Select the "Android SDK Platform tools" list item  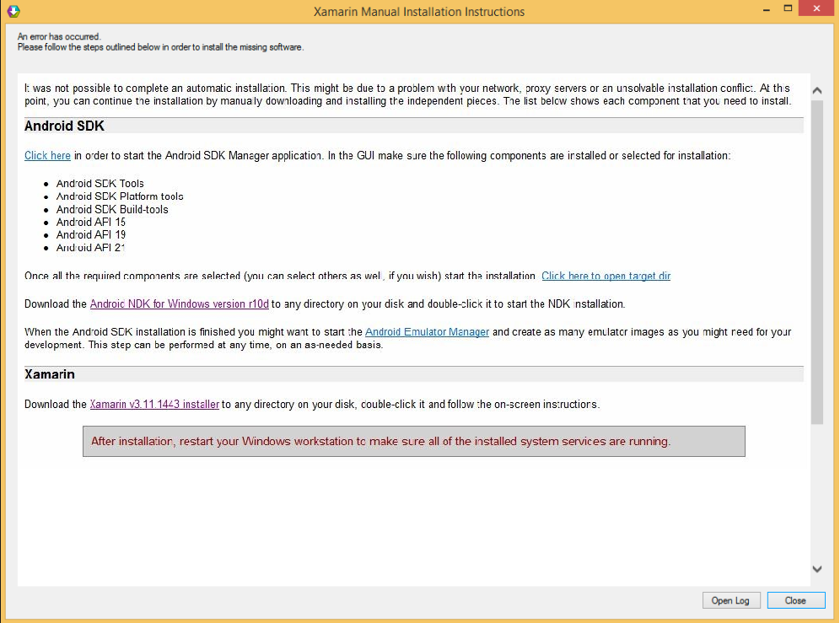120,196
